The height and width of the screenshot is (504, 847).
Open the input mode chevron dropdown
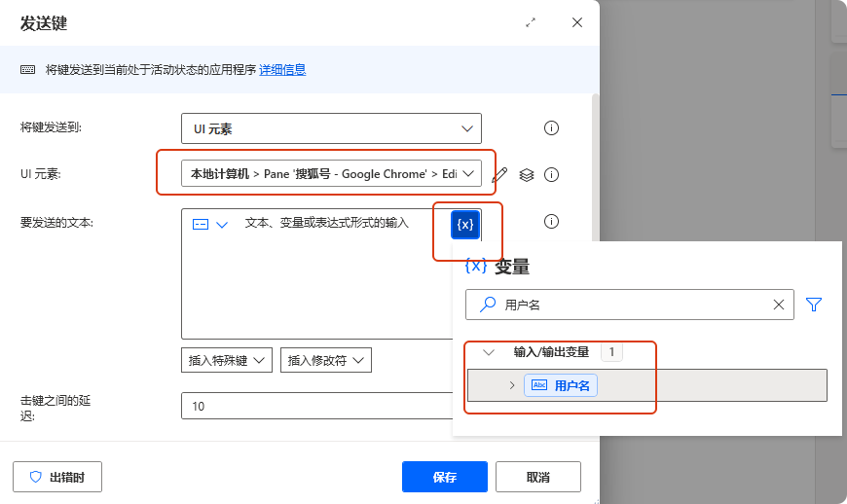(x=222, y=225)
